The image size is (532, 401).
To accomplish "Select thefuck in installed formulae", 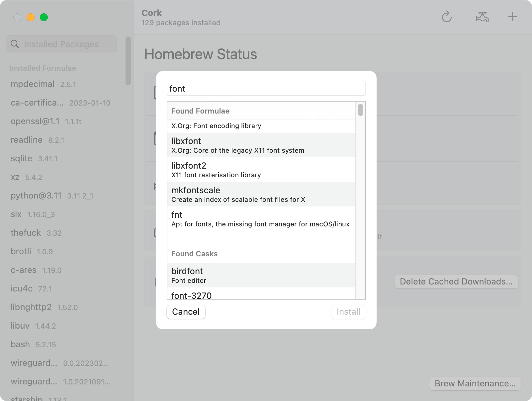I will click(x=26, y=233).
